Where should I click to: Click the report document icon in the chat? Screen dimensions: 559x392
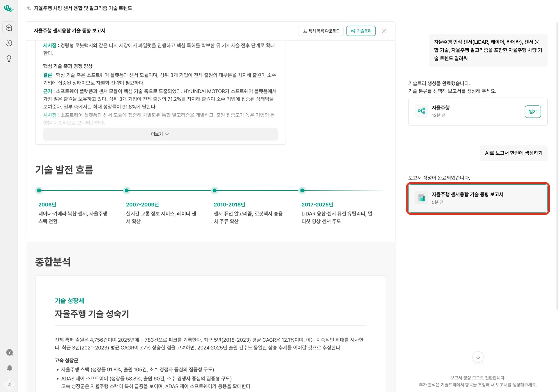[421, 198]
